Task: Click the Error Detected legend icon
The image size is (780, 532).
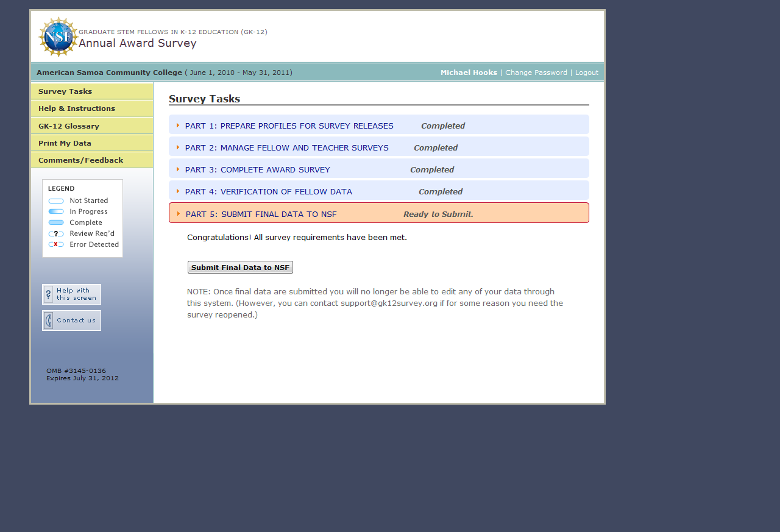Action: (x=56, y=245)
